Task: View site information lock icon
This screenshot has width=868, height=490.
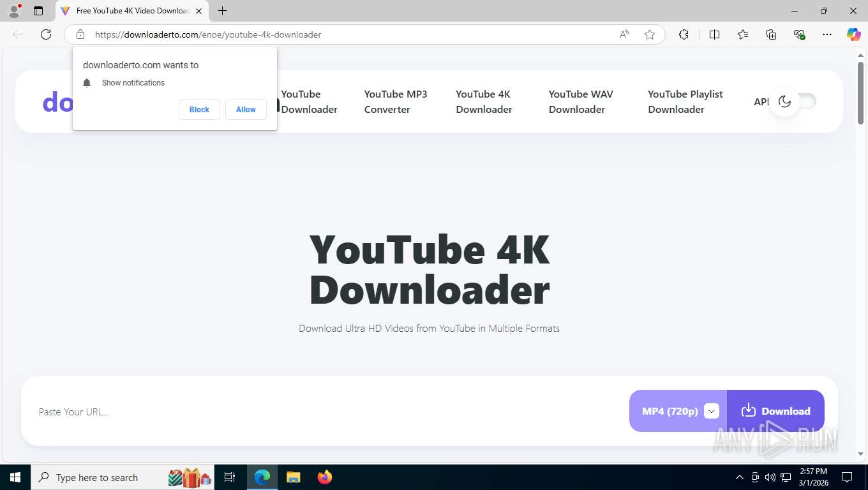Action: pos(80,34)
